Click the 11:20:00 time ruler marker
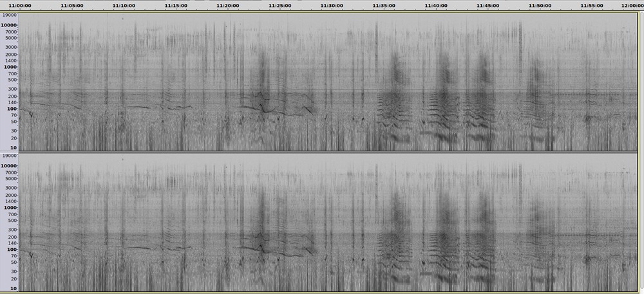The width and height of the screenshot is (644, 294). (228, 5)
